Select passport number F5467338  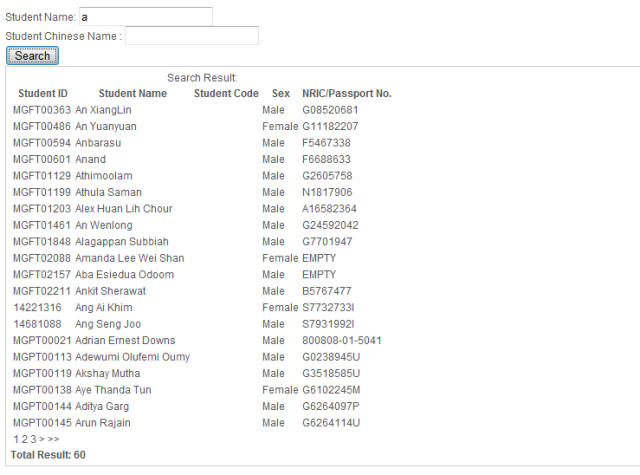click(x=326, y=143)
